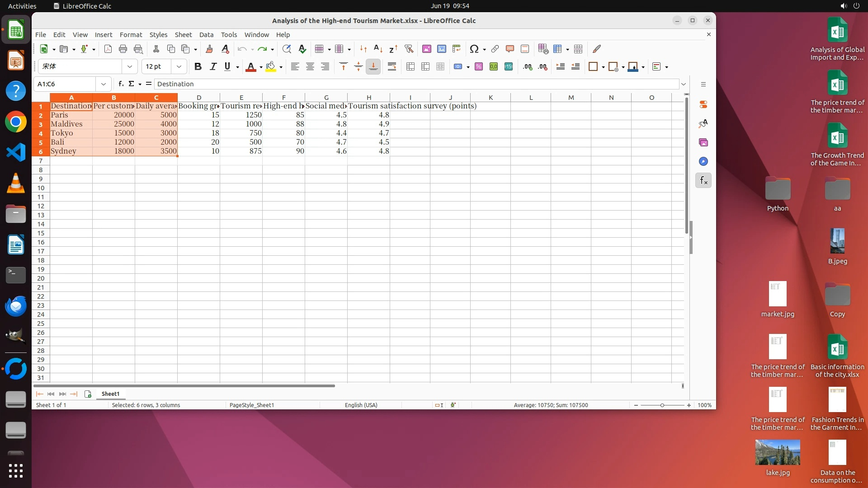Open the Functions sidebar panel
This screenshot has width=868, height=488.
point(703,181)
